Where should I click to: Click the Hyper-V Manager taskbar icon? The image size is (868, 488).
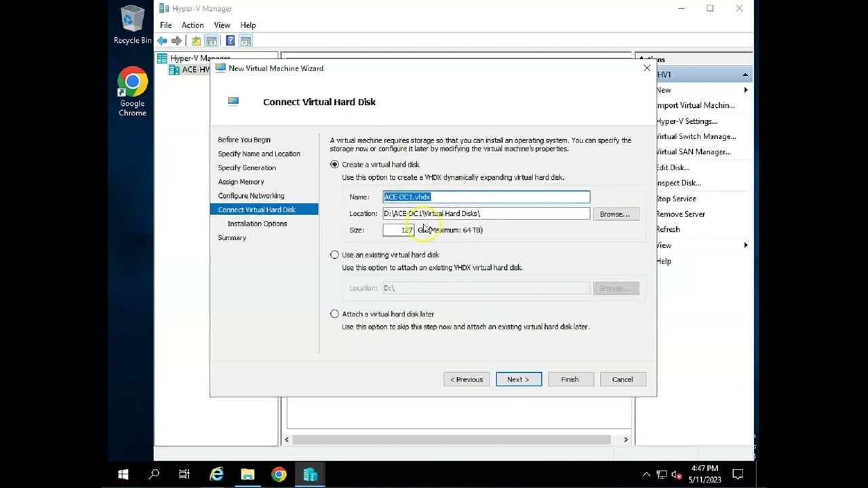point(310,474)
